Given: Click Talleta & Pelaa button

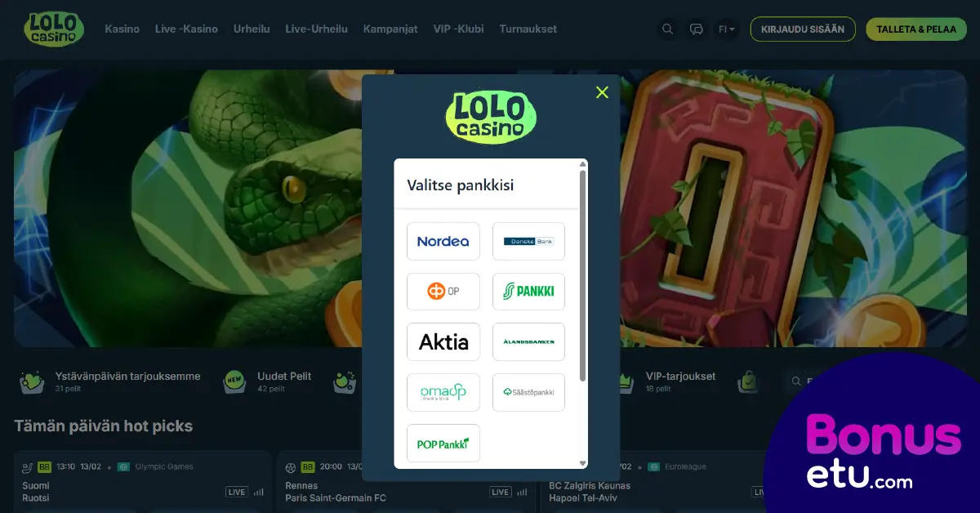Looking at the screenshot, I should 916,29.
